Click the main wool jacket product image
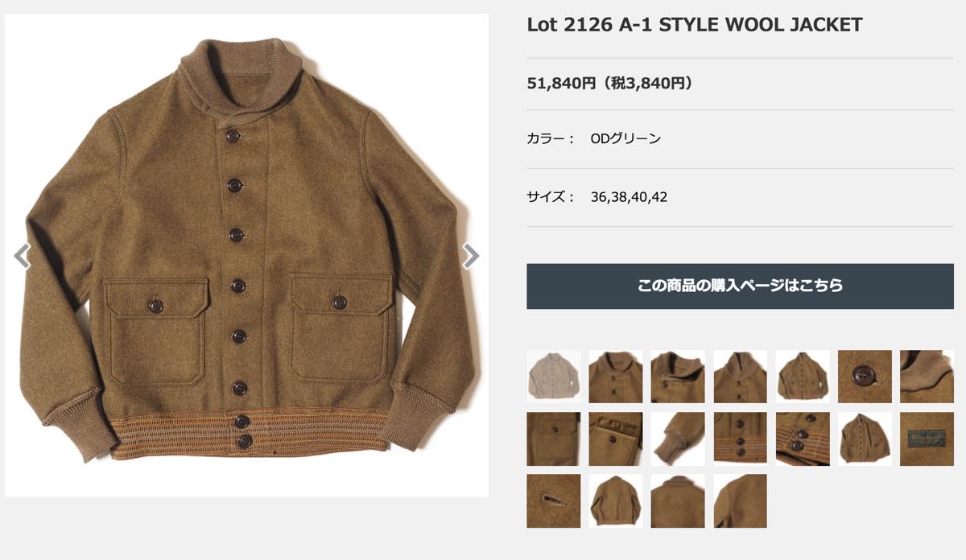The image size is (966, 560). (x=246, y=255)
